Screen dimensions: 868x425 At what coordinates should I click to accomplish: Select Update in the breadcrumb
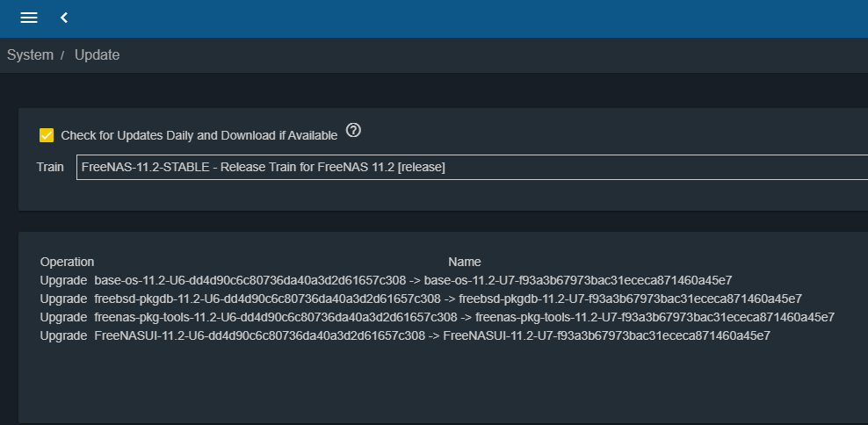point(97,55)
